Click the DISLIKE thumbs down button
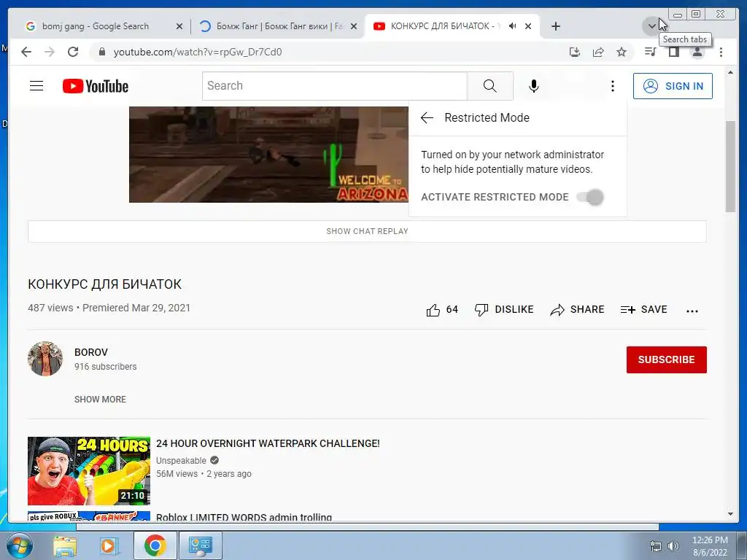 click(x=504, y=309)
